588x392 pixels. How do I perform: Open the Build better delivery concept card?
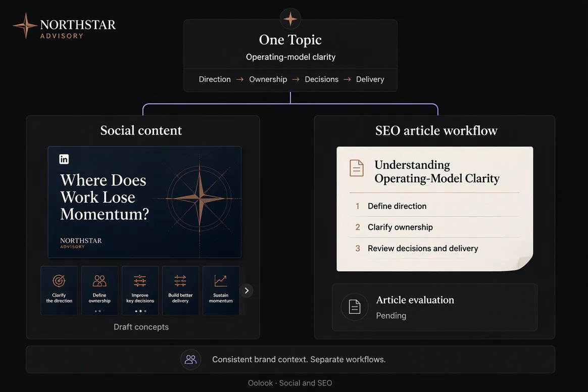tap(180, 290)
